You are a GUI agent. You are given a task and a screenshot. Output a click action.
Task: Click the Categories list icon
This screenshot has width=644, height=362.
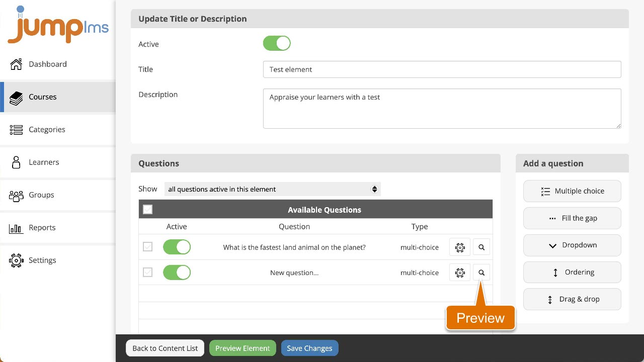[16, 130]
